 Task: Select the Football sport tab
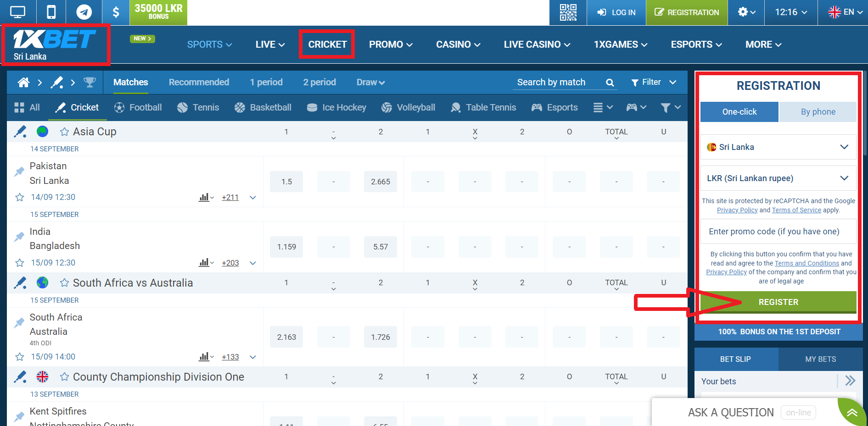point(138,107)
